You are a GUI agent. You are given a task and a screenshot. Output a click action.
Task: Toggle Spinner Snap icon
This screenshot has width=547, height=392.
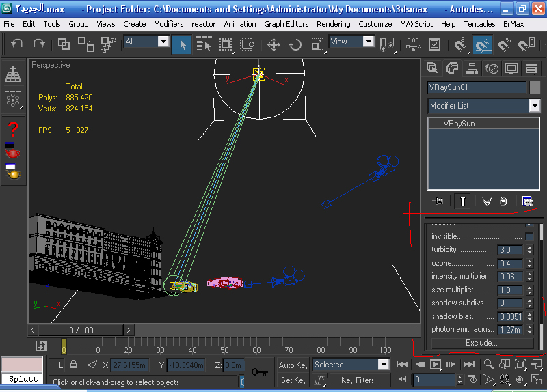click(526, 44)
